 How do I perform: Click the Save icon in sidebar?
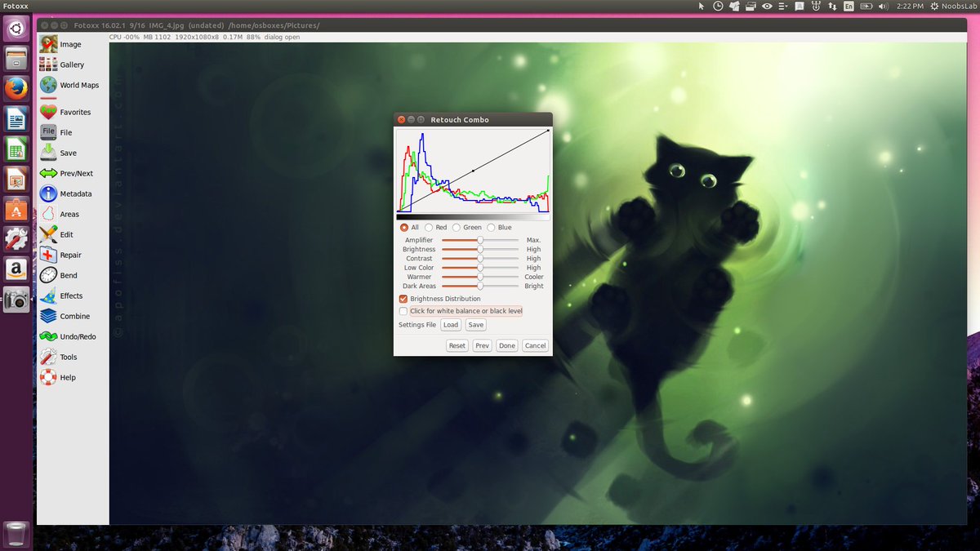click(x=48, y=153)
